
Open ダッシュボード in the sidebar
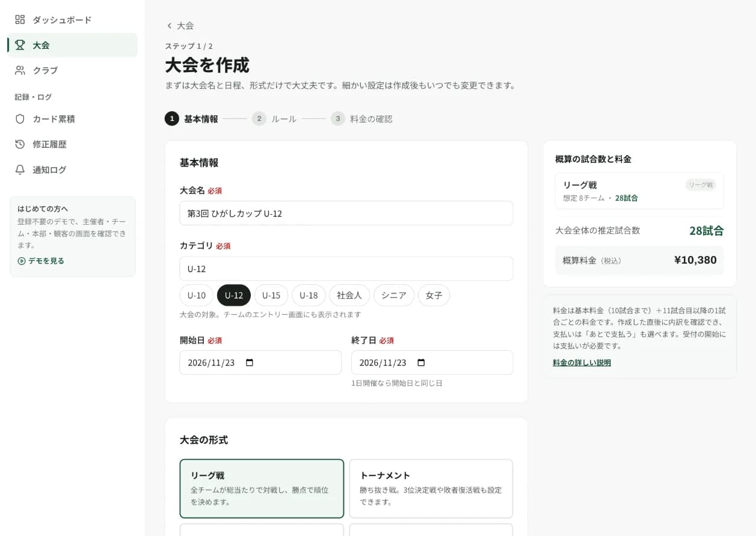click(x=72, y=20)
